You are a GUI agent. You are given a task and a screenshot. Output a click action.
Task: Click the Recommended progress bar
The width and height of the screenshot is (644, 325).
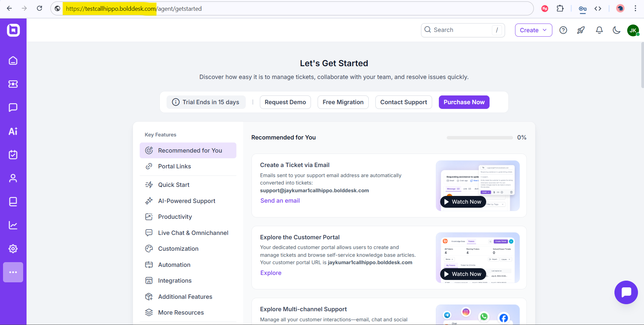click(x=480, y=137)
